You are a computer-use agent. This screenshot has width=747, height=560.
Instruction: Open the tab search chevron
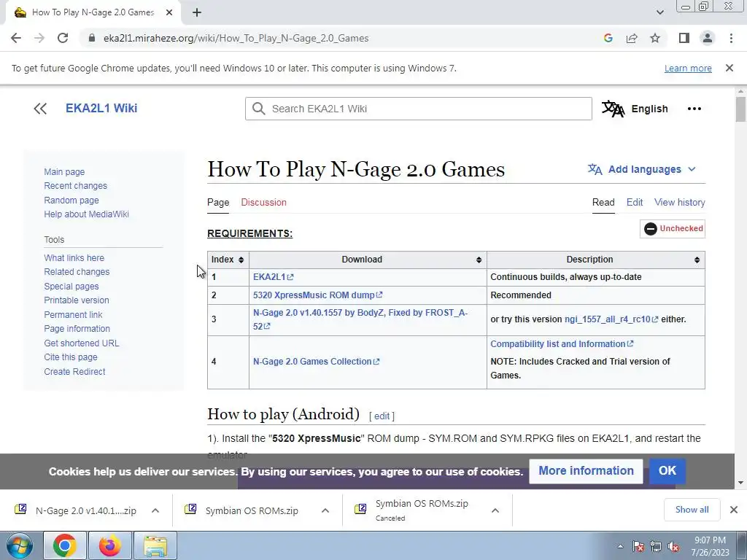659,12
